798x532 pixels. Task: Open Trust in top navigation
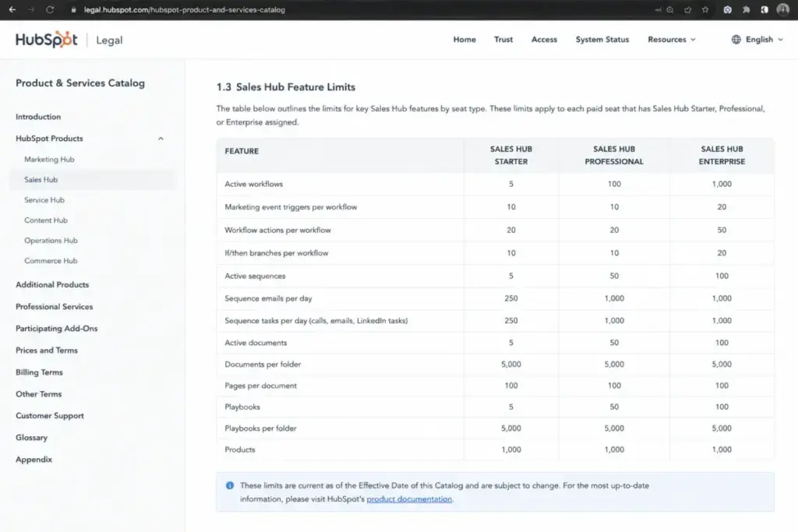coord(503,39)
